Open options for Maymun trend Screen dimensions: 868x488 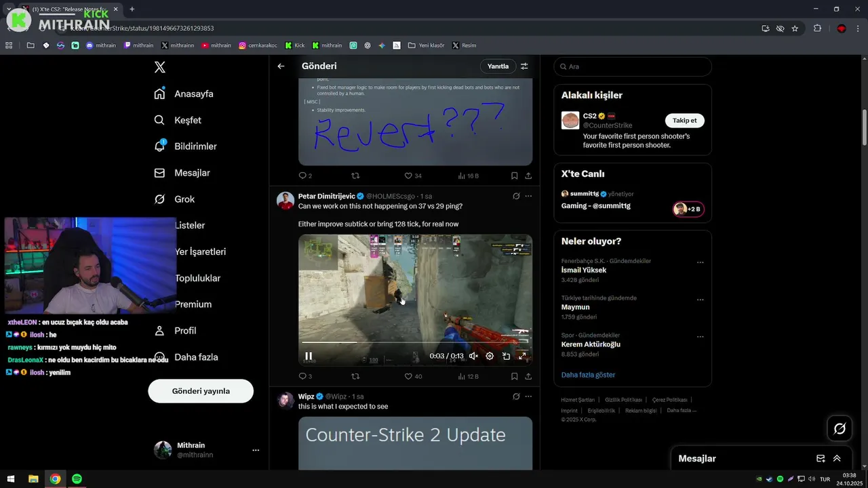click(x=700, y=300)
